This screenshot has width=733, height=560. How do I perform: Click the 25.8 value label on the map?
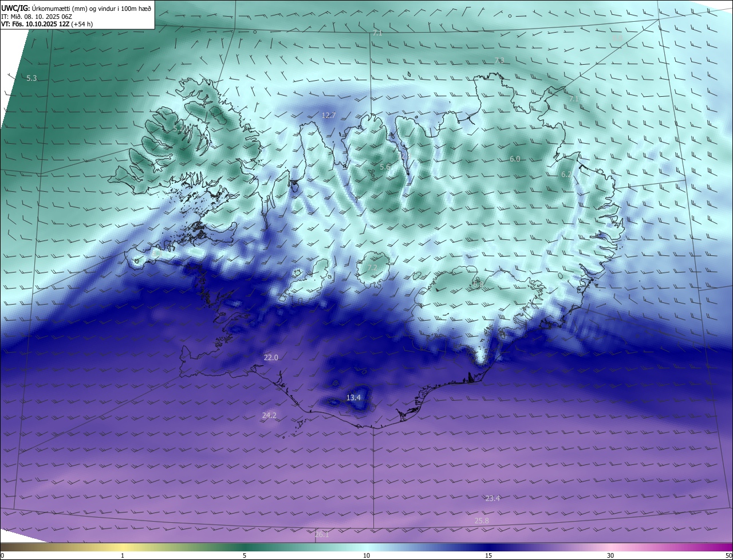pyautogui.click(x=482, y=520)
